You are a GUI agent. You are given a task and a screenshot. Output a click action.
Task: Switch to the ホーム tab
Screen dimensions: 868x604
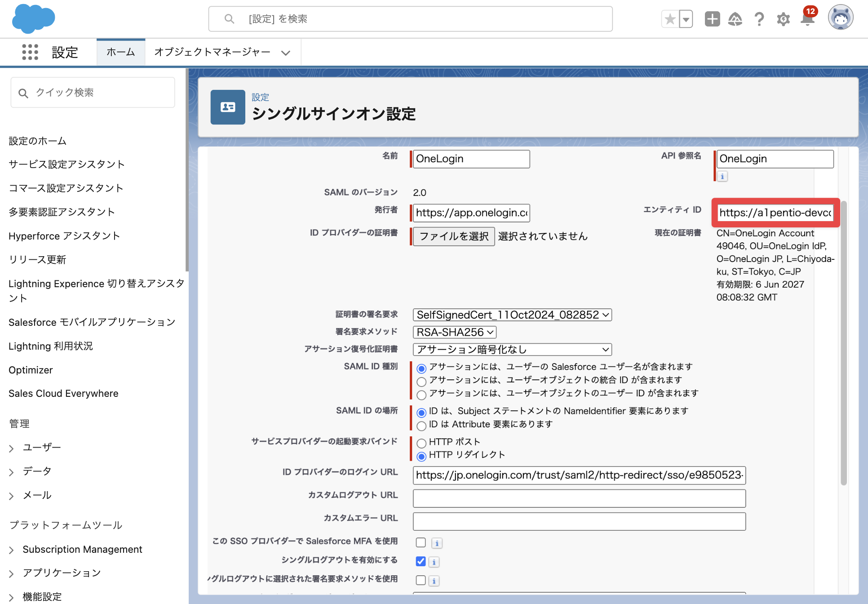pyautogui.click(x=121, y=52)
